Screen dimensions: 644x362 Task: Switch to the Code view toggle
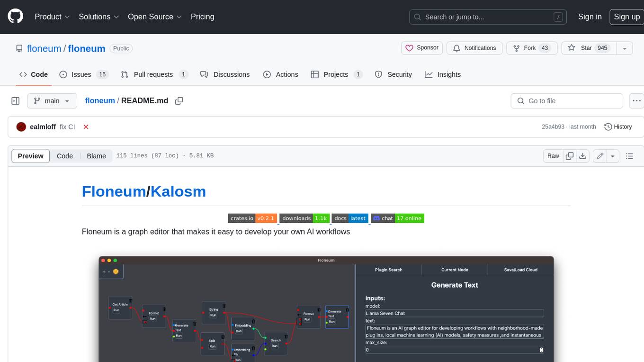pos(65,156)
